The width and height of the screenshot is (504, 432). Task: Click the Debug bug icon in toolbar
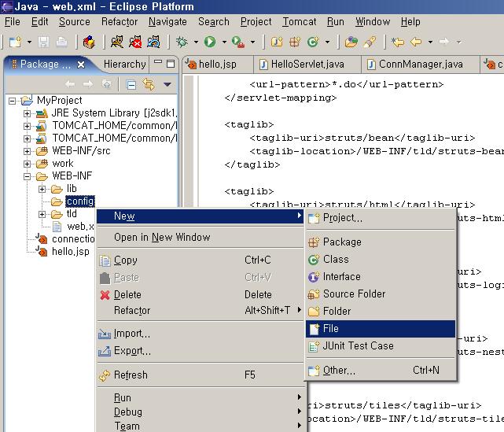(x=182, y=41)
